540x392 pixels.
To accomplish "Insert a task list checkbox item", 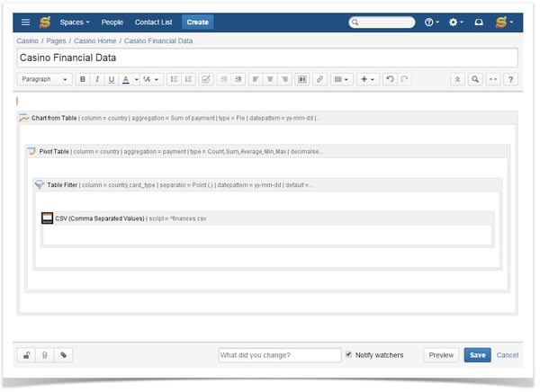I will click(206, 79).
